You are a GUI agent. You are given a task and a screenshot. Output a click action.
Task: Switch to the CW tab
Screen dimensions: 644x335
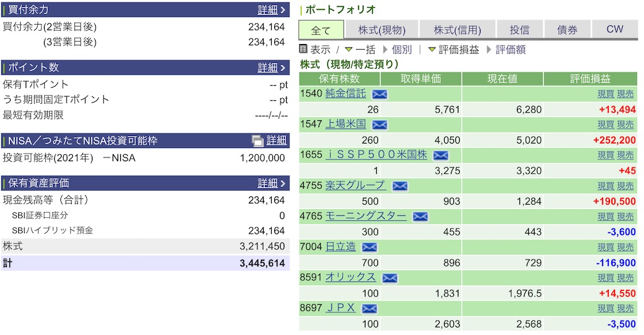tap(614, 30)
